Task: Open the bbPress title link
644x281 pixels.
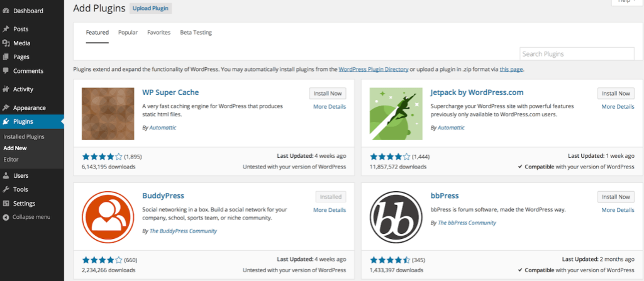Action: click(x=445, y=196)
